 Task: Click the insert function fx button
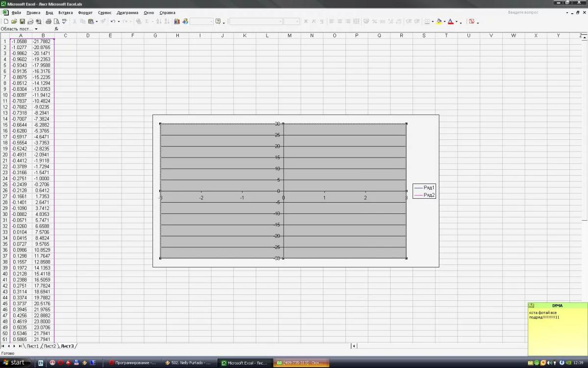tap(56, 29)
